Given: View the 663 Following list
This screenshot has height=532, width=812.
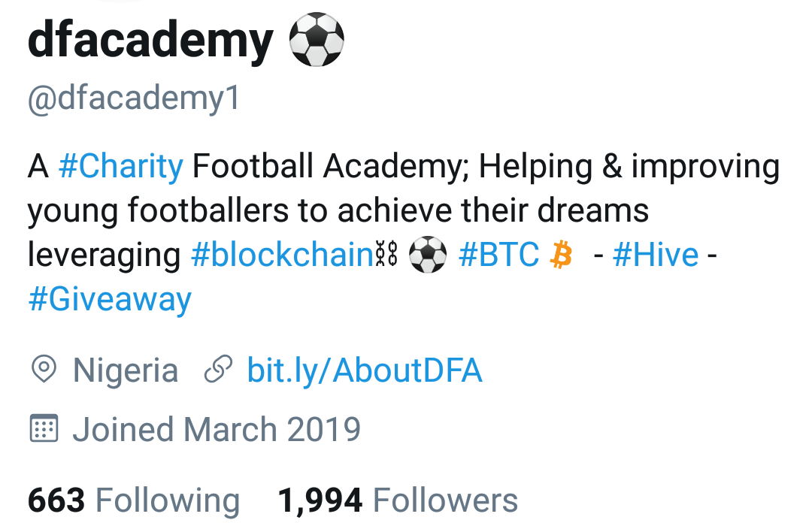Looking at the screenshot, I should [134, 500].
